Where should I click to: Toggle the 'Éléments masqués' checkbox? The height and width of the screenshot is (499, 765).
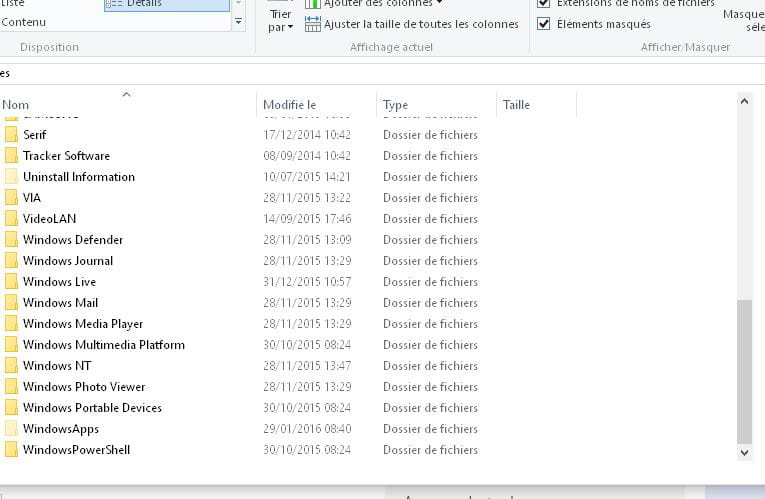pyautogui.click(x=544, y=24)
